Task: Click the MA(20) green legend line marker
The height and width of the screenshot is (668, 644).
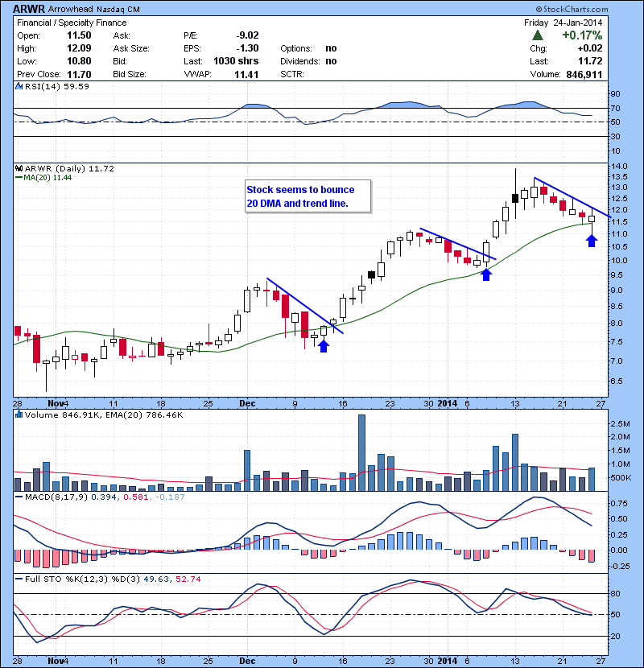Action: (x=19, y=178)
